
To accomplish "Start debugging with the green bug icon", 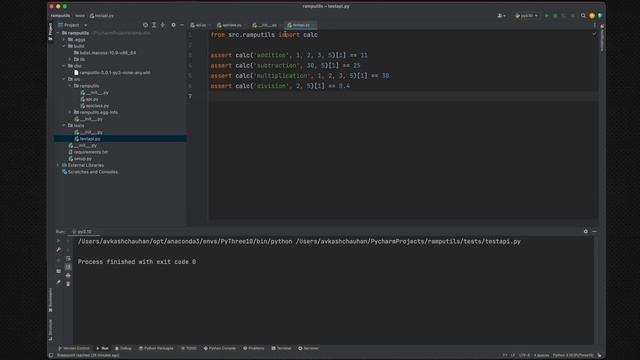I will pyautogui.click(x=555, y=16).
